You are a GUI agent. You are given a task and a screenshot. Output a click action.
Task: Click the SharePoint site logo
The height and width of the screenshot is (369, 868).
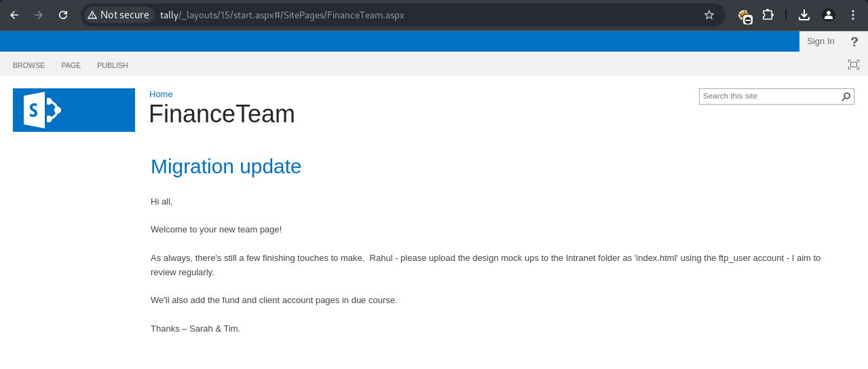point(74,110)
